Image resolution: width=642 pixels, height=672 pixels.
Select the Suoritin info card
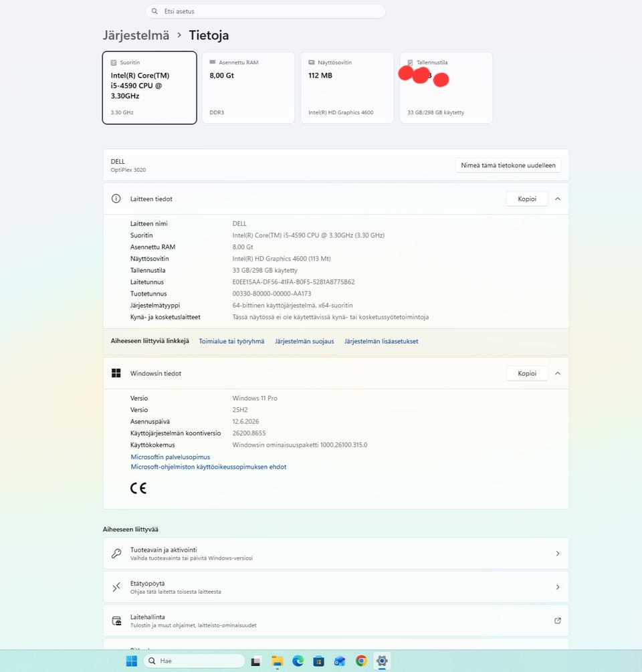click(150, 88)
